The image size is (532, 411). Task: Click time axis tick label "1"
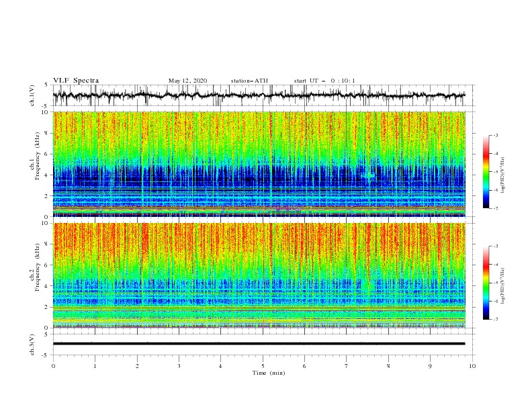[x=95, y=366]
